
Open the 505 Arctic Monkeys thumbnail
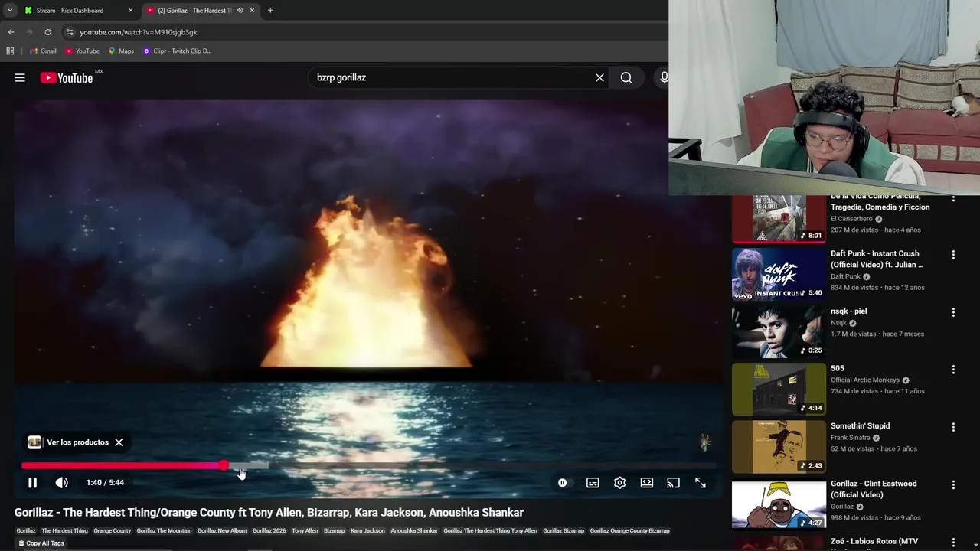tap(779, 389)
